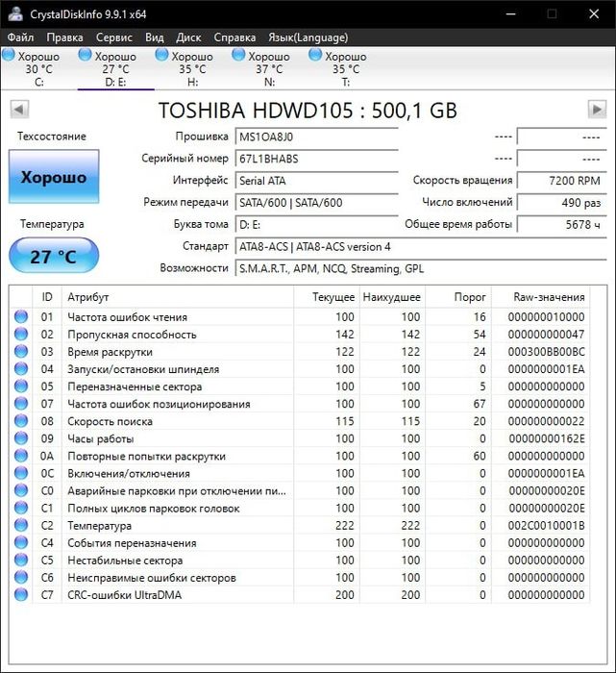Minimize the CrystalDiskInfo window
Screen dimensions: 616x673
510,13
